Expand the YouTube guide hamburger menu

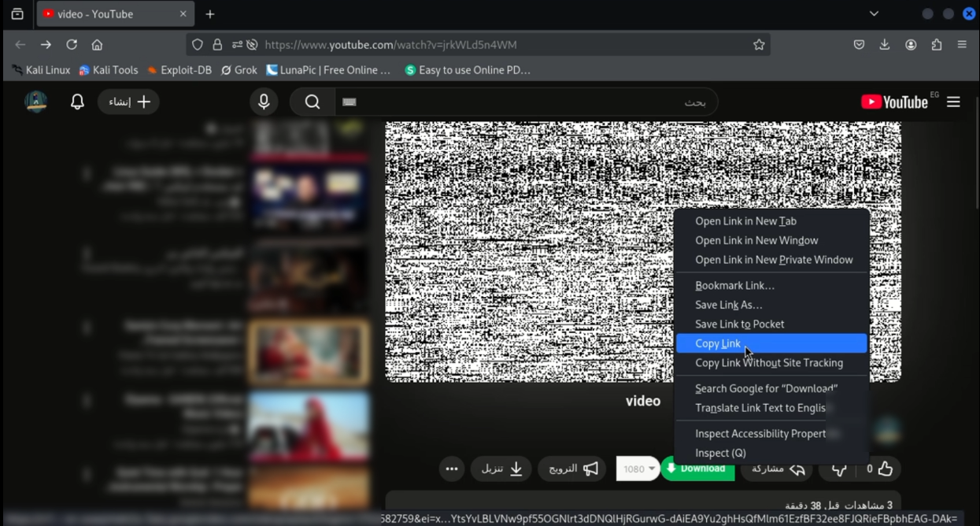click(x=953, y=101)
